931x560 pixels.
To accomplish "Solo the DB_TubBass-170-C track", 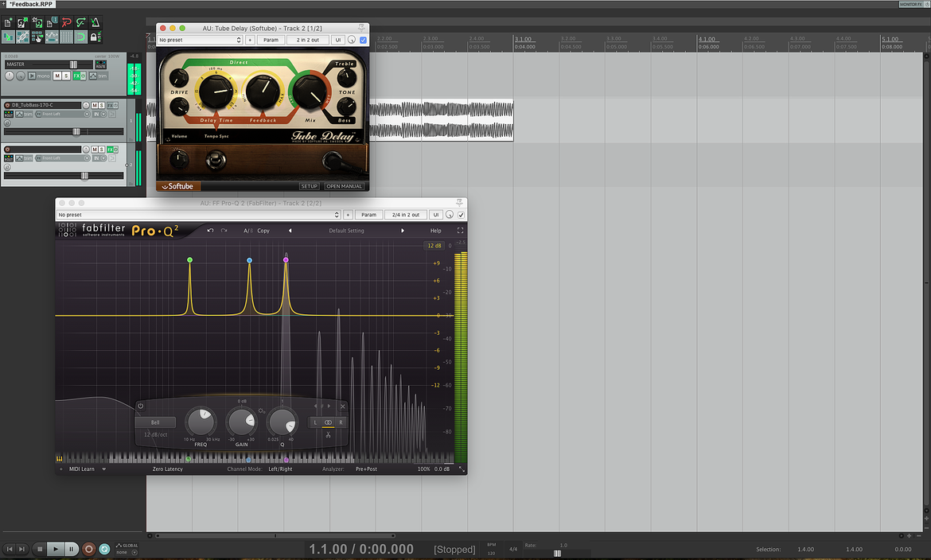I will click(x=102, y=105).
